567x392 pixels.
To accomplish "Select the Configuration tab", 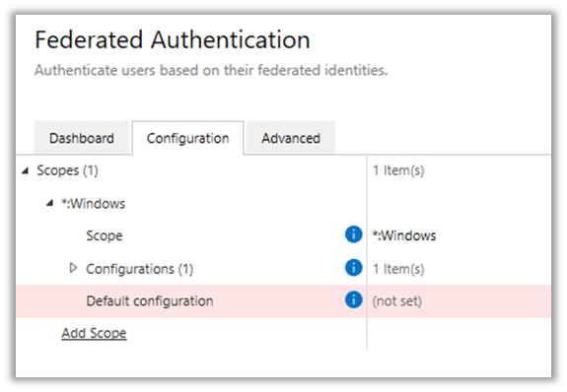I will 187,138.
